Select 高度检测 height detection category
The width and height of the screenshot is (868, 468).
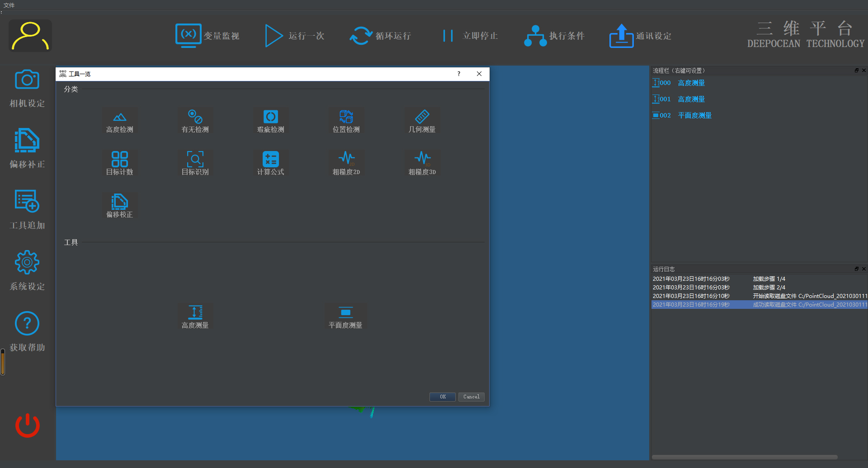pos(119,122)
